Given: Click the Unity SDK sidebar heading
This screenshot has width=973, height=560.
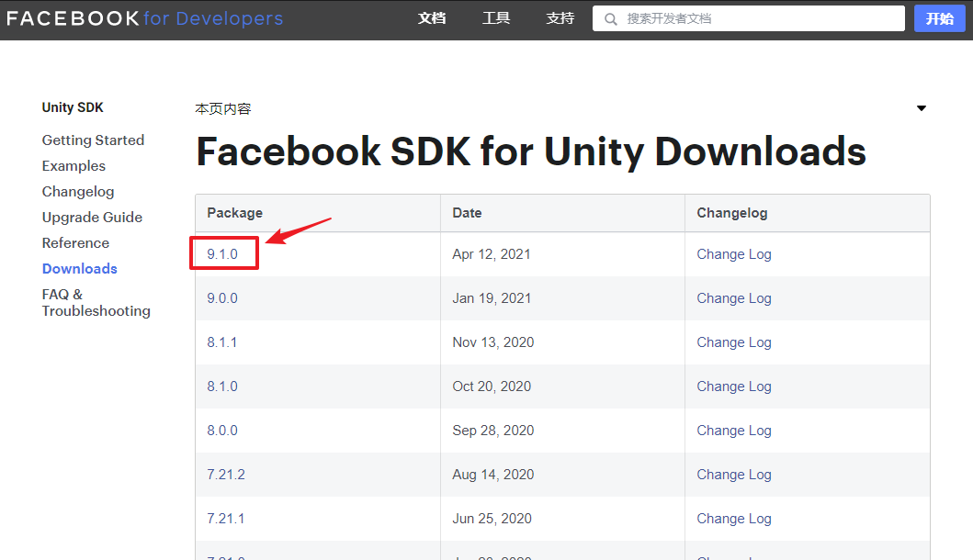Looking at the screenshot, I should pyautogui.click(x=73, y=107).
